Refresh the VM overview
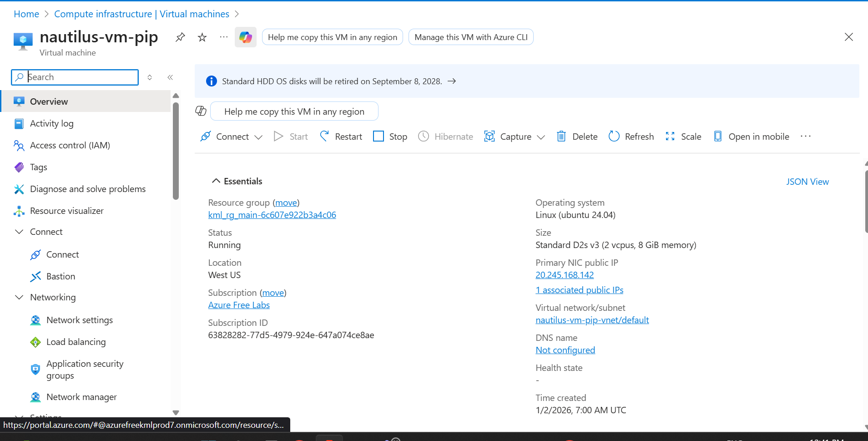 pos(614,136)
